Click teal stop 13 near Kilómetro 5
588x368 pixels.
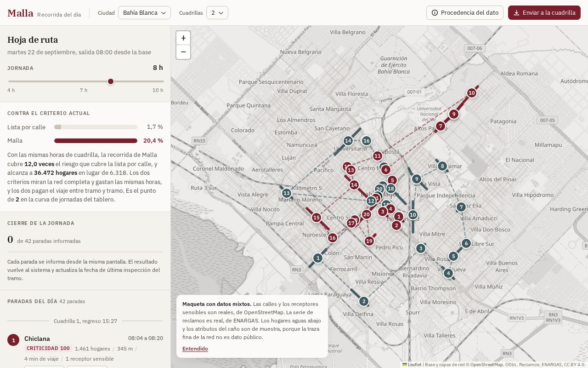(x=287, y=193)
